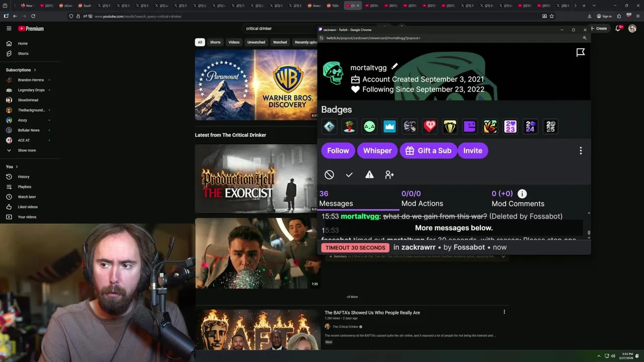Open Asmongold's Brandon Herrera subscription
The width and height of the screenshot is (644, 362).
30,80
